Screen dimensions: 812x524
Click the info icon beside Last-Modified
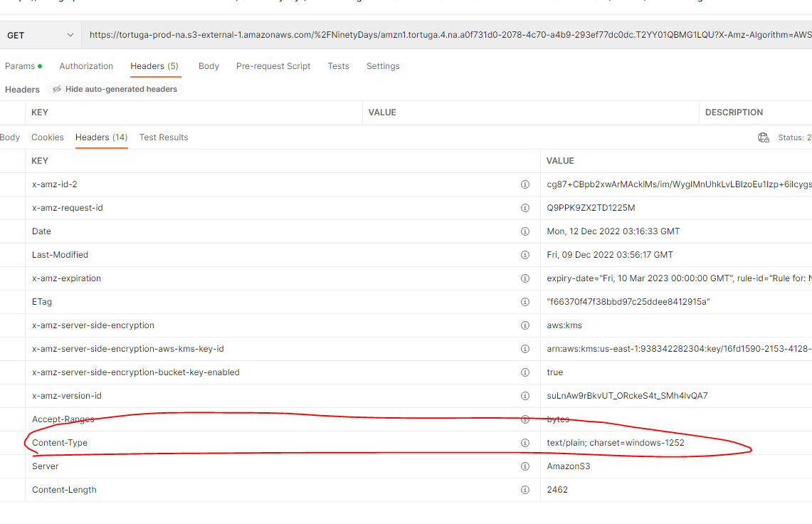[525, 254]
